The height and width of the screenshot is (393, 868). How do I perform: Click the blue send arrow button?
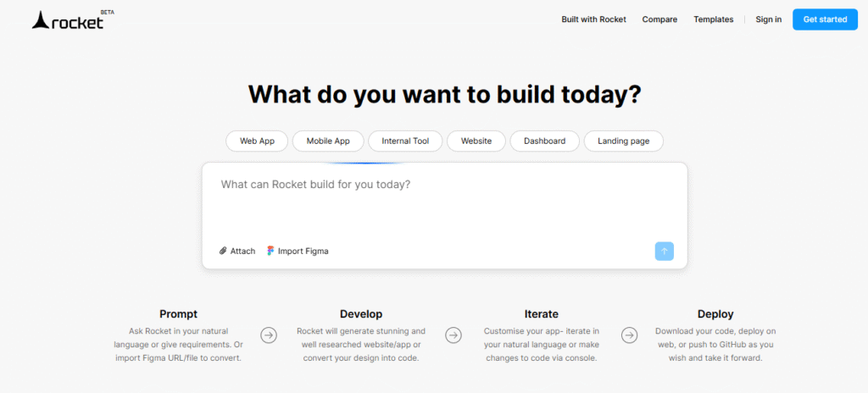coord(665,252)
